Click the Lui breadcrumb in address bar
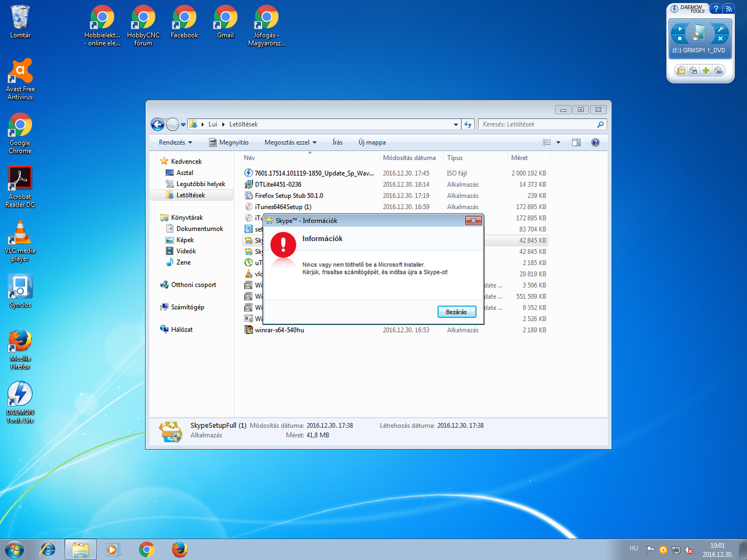The image size is (747, 560). click(213, 124)
